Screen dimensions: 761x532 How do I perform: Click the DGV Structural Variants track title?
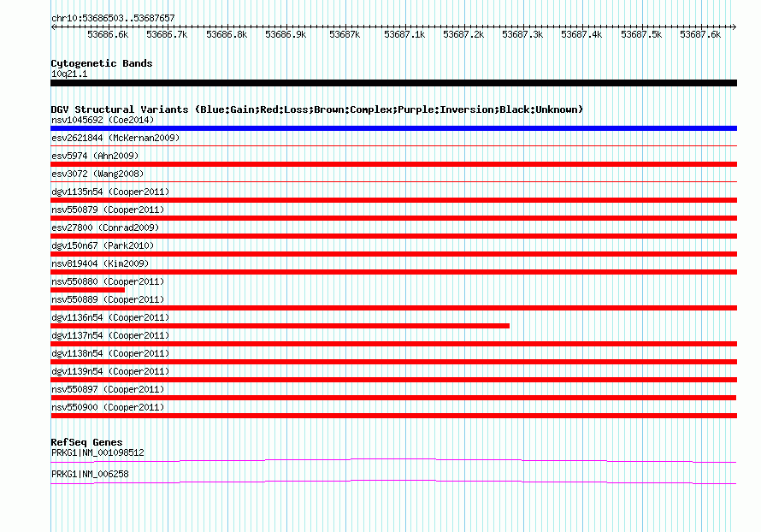317,109
